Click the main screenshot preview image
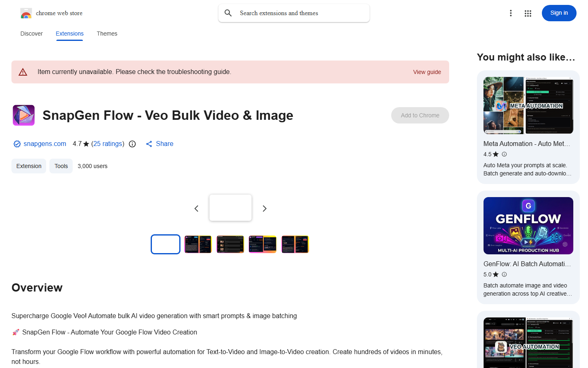588x368 pixels. (x=230, y=208)
